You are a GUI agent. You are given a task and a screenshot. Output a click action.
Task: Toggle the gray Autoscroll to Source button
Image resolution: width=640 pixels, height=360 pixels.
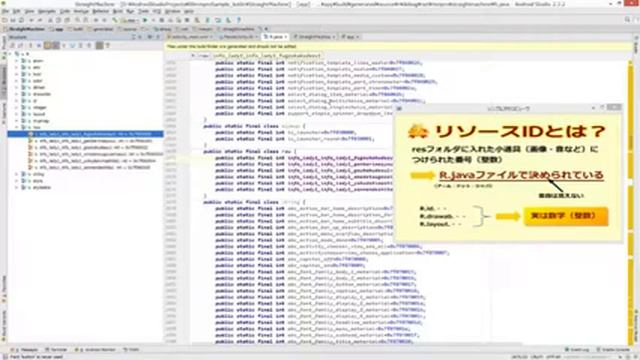point(99,45)
